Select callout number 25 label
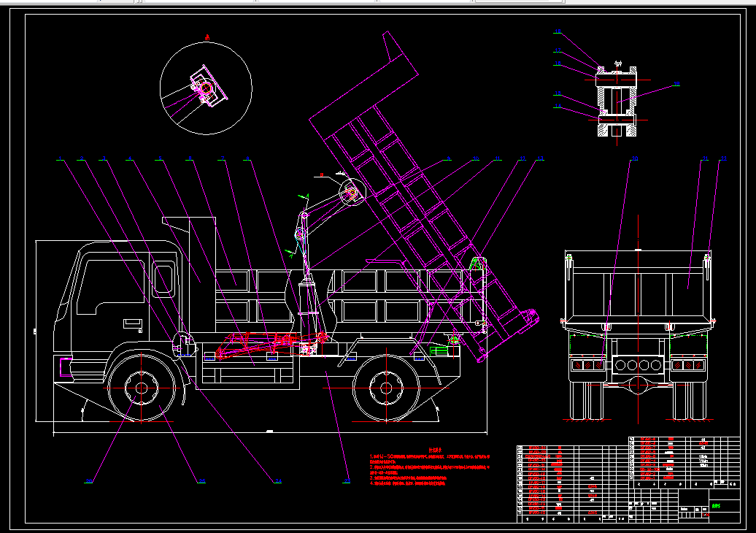Image resolution: width=756 pixels, height=533 pixels. pyautogui.click(x=202, y=480)
